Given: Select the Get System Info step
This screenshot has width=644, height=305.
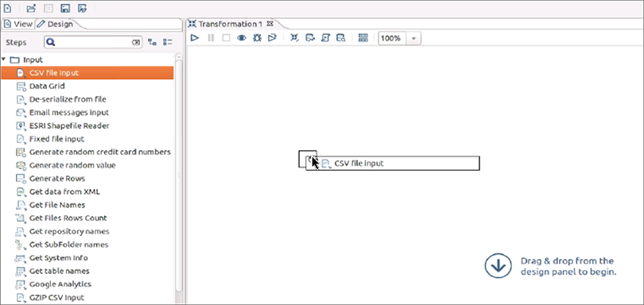Looking at the screenshot, I should 58,258.
